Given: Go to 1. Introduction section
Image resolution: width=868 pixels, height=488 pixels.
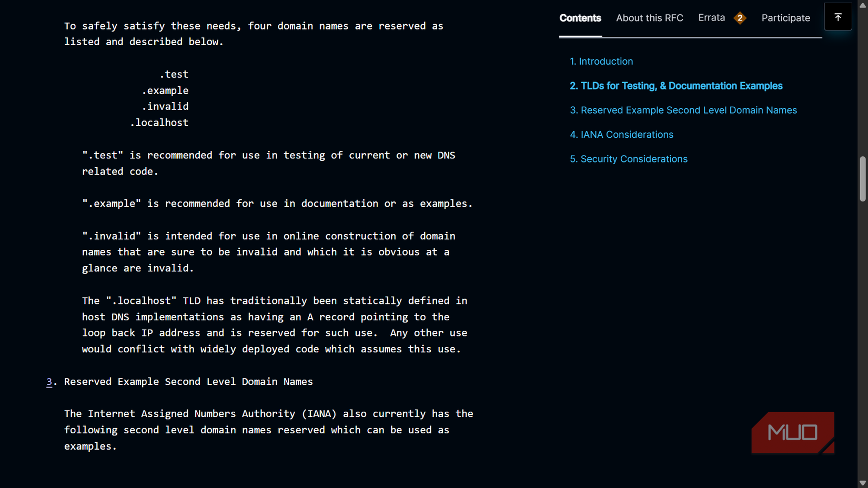Looking at the screenshot, I should (601, 62).
